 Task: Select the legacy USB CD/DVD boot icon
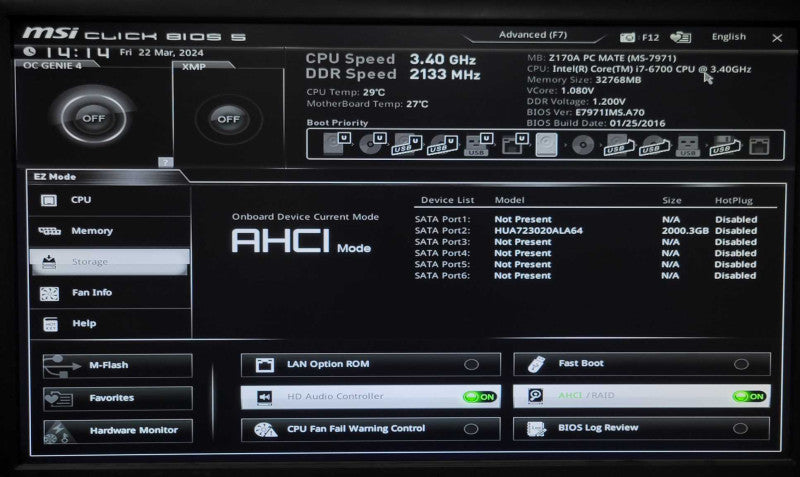(x=655, y=146)
